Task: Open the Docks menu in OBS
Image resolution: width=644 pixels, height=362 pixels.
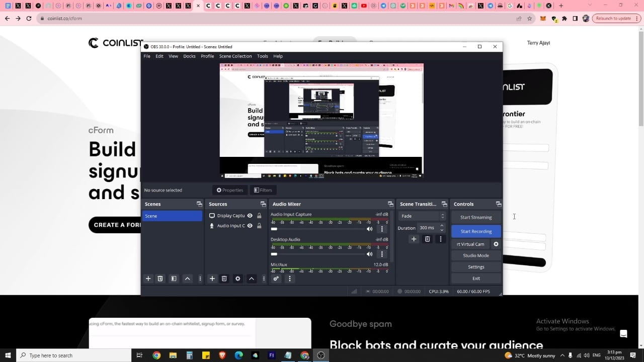Action: coord(189,56)
